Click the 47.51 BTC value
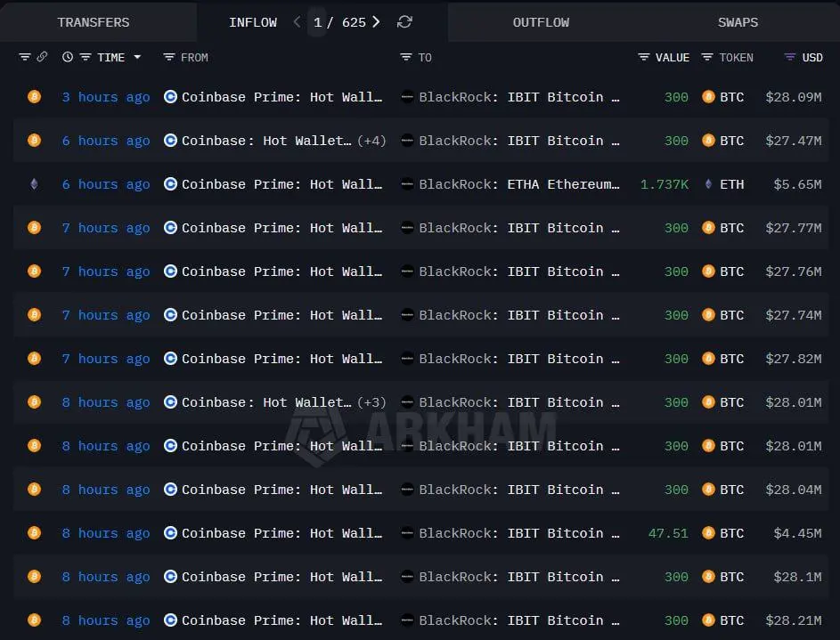840x640 pixels. coord(668,533)
